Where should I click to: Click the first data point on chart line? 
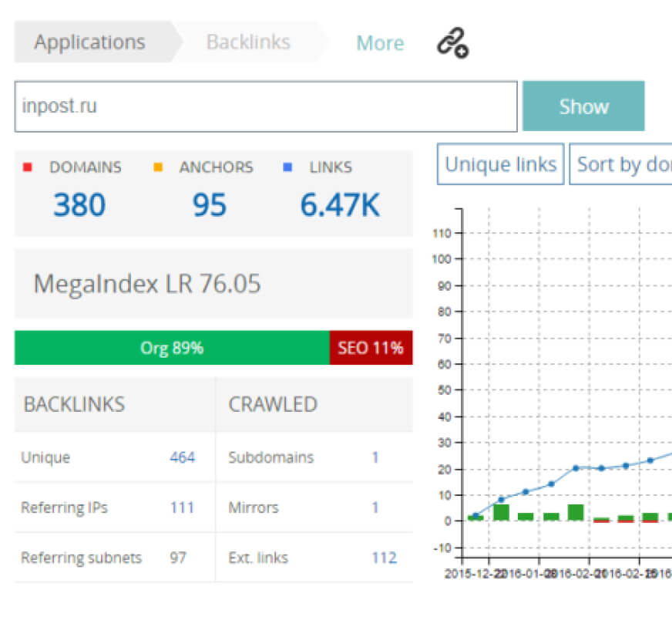pyautogui.click(x=475, y=515)
